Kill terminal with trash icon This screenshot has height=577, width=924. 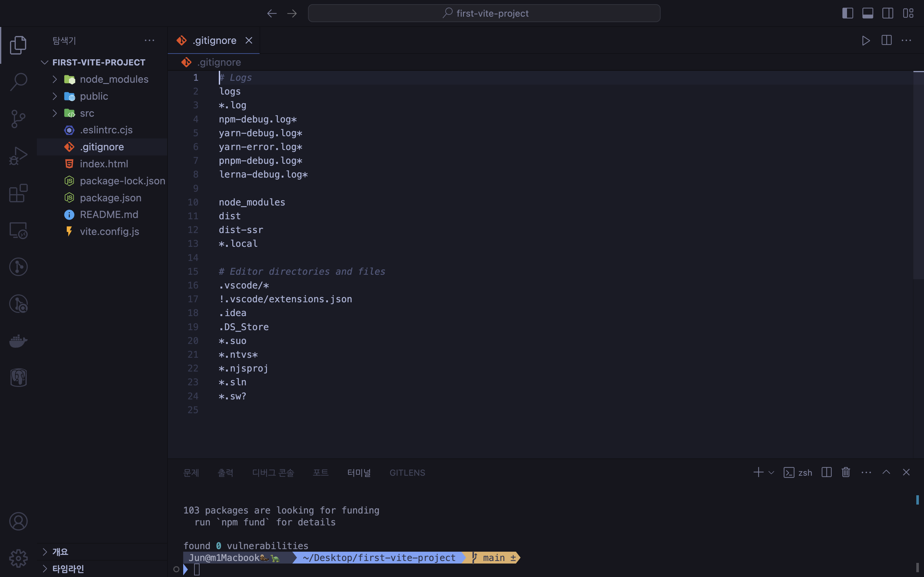846,472
